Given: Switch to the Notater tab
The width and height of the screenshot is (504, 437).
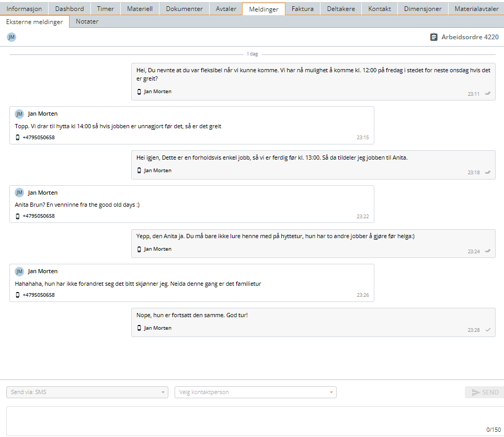Looking at the screenshot, I should [x=87, y=21].
